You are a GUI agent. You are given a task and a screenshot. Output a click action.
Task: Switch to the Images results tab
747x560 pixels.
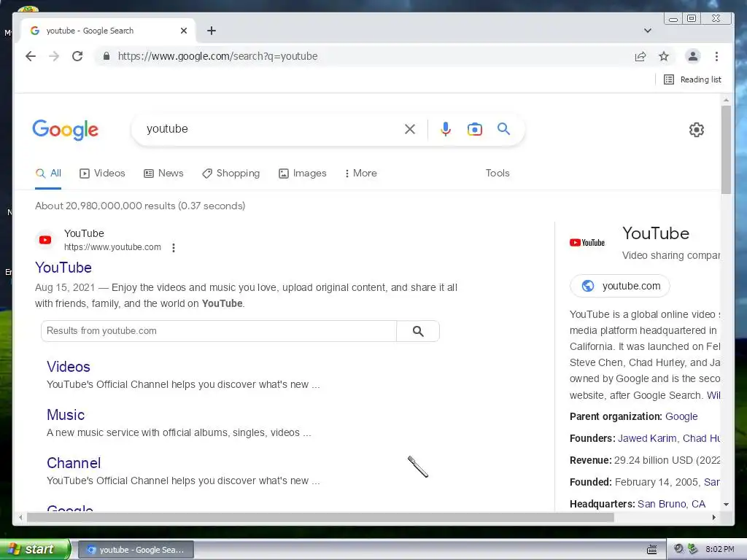click(303, 174)
